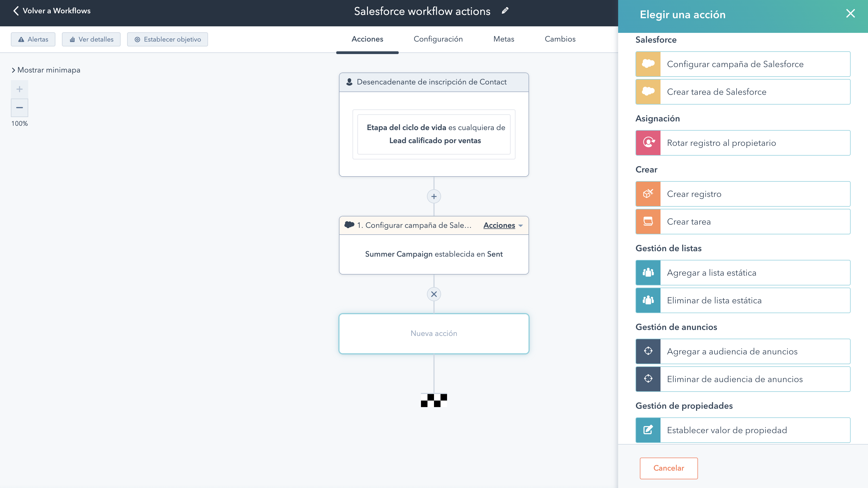Click the round plus button below trigger
Screen dimensions: 868x488
click(434, 197)
